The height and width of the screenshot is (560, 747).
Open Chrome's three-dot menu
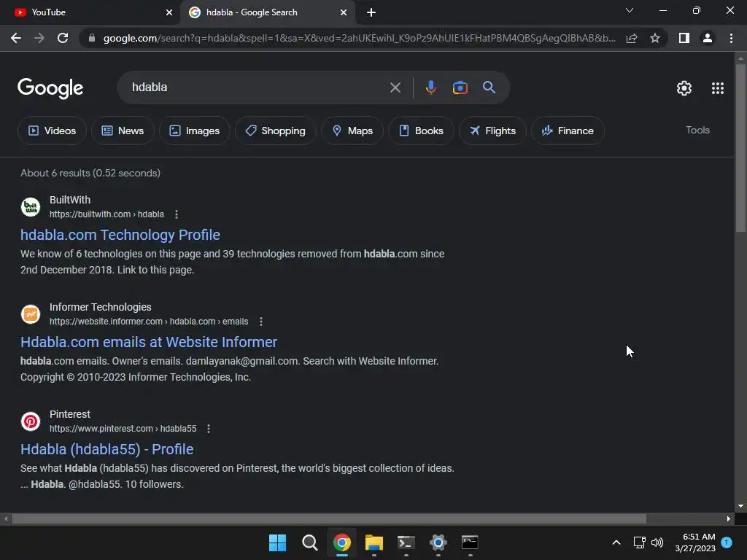(731, 38)
